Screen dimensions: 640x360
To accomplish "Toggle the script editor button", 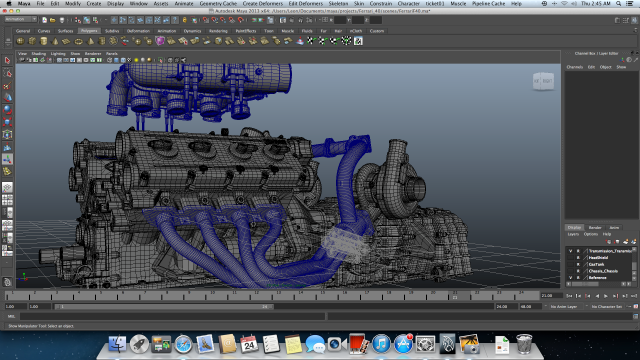I will click(636, 316).
